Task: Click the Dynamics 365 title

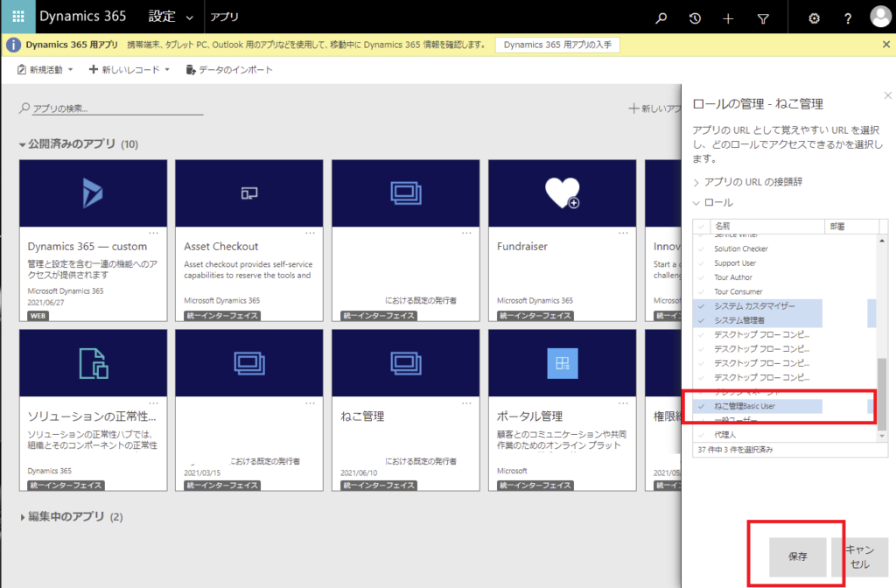Action: 83,16
